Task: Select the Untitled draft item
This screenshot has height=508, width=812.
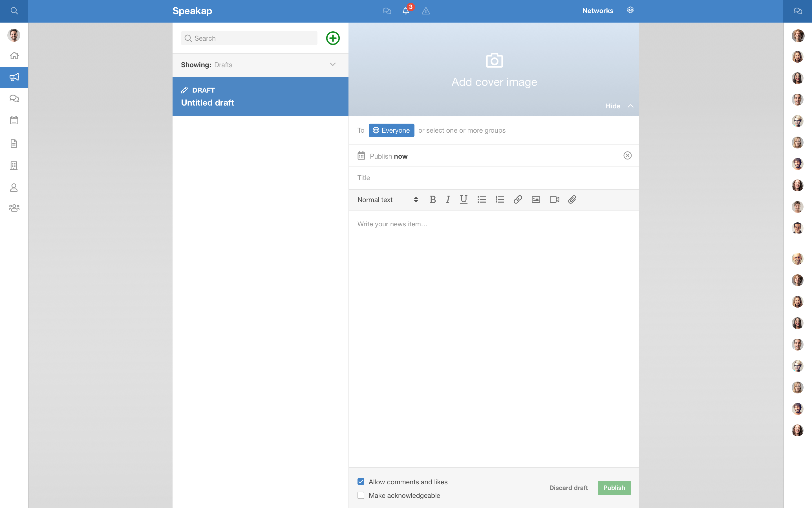Action: [x=261, y=97]
